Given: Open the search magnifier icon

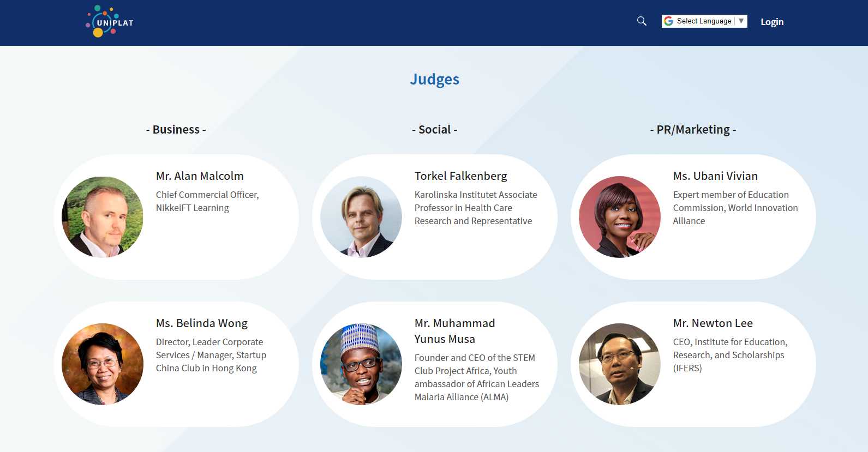Looking at the screenshot, I should (x=642, y=21).
